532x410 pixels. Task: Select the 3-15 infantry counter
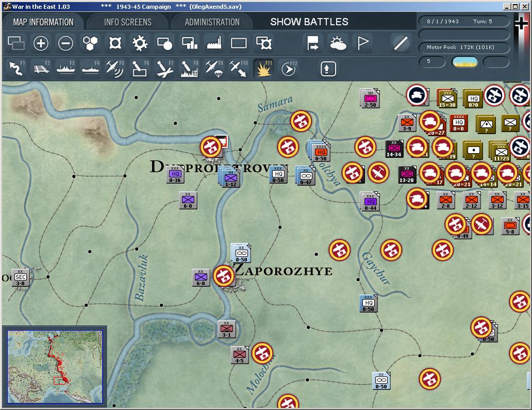(x=523, y=200)
